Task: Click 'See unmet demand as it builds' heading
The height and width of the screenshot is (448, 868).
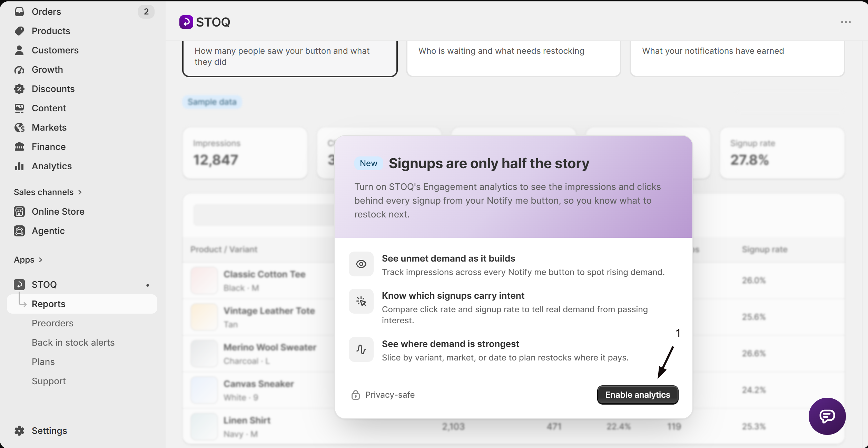Action: pyautogui.click(x=448, y=258)
